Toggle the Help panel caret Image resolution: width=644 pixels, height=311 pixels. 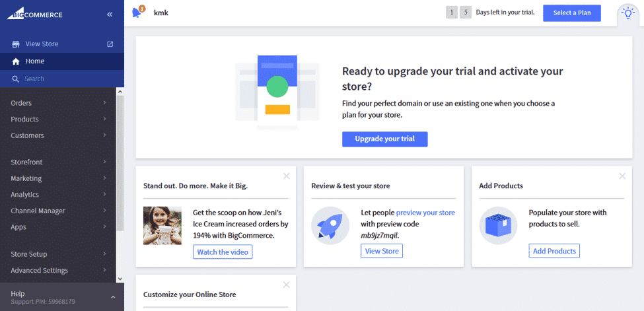114,297
